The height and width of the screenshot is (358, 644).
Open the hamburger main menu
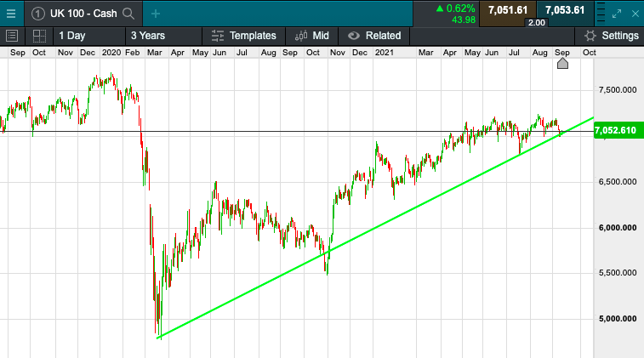(11, 13)
